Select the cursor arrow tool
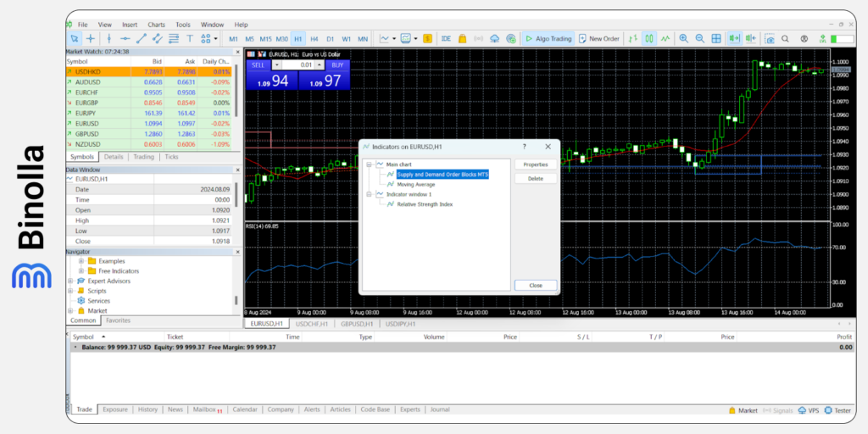The image size is (868, 434). (x=75, y=39)
